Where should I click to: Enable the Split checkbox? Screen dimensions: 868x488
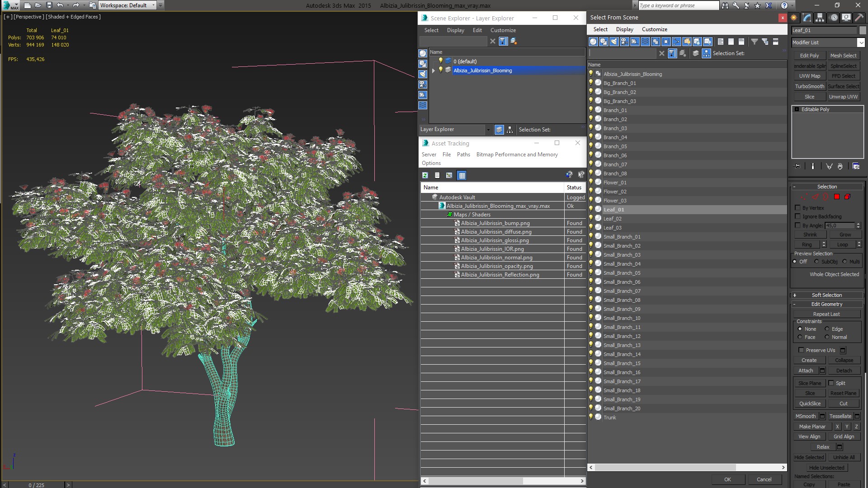(x=831, y=383)
